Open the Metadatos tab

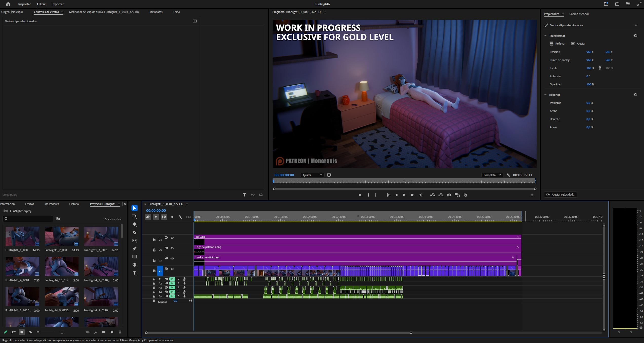pos(156,12)
